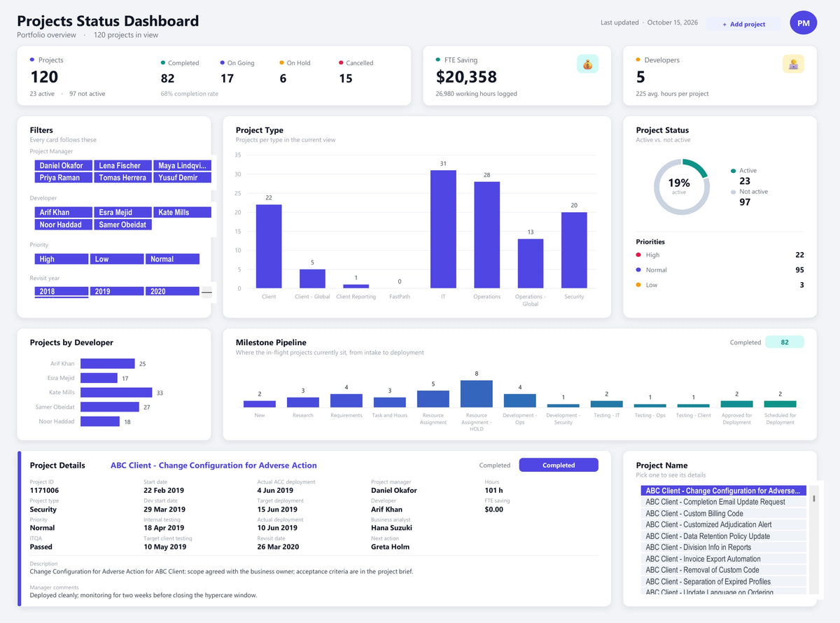Select revisit year 2019
Viewport: 840px width, 623px height.
(x=117, y=291)
